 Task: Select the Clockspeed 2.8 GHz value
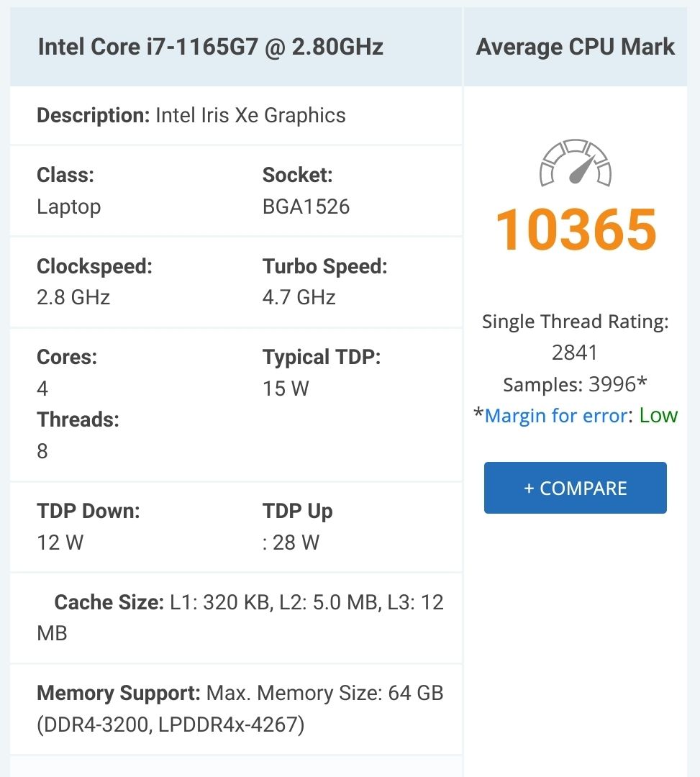[x=73, y=298]
